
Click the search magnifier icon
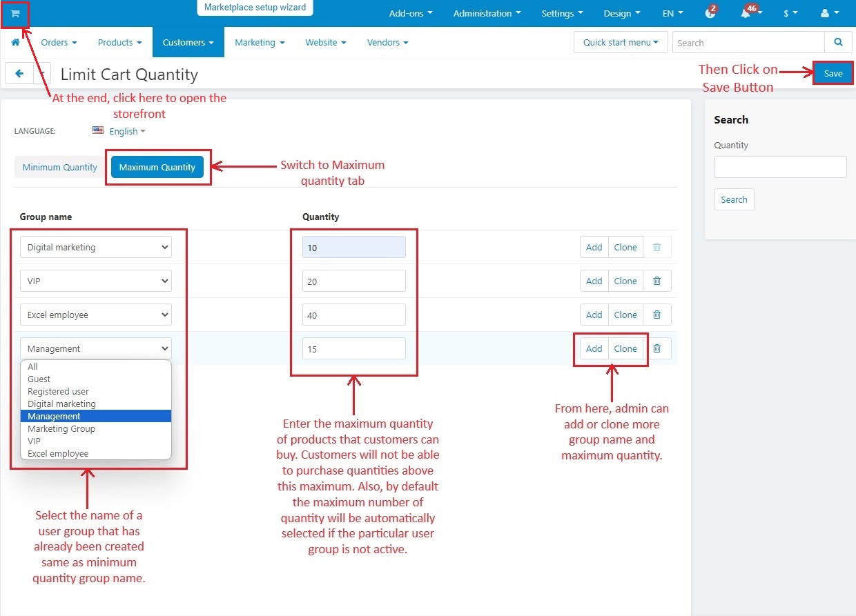(x=838, y=42)
